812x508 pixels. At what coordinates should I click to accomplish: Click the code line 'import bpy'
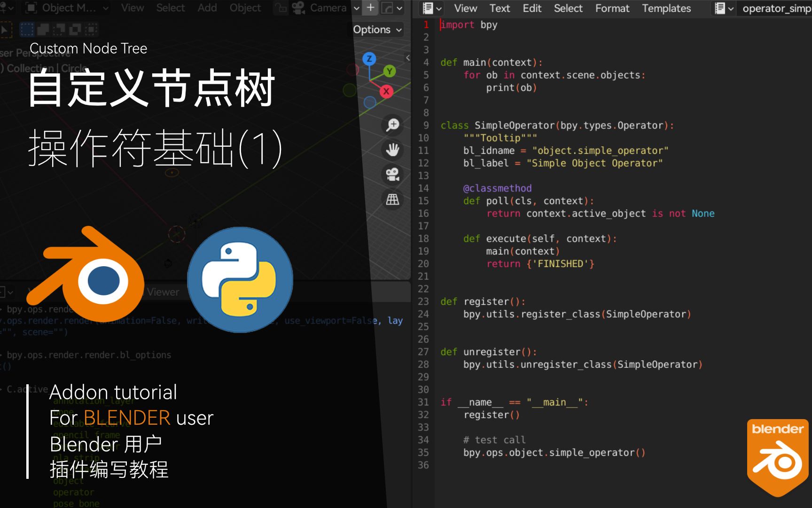[x=469, y=24]
